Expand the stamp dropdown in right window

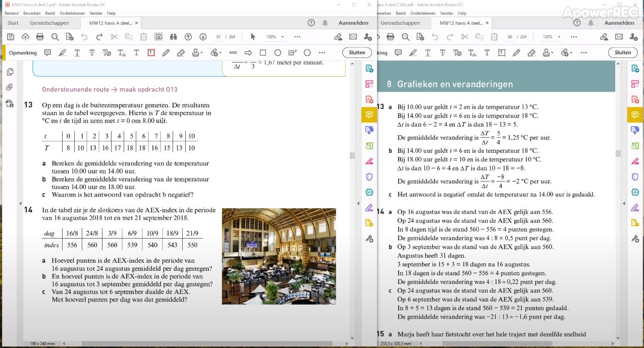552,52
